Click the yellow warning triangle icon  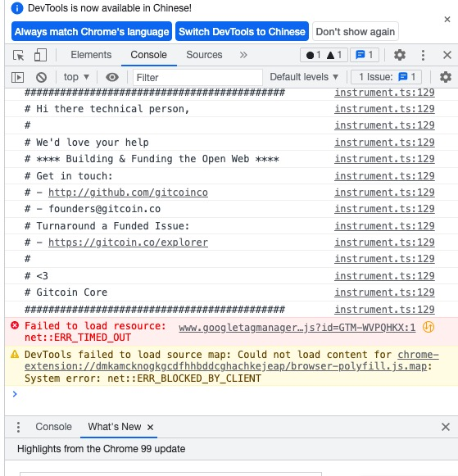tap(15, 354)
